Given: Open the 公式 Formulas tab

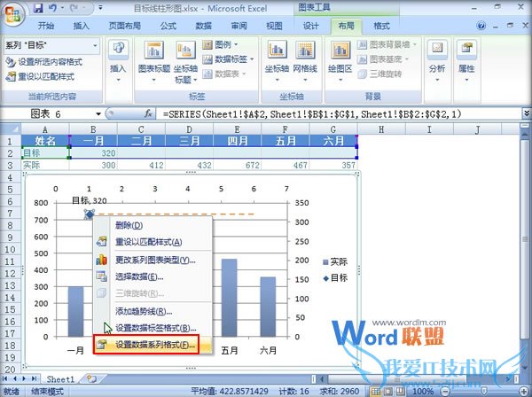Looking at the screenshot, I should click(x=168, y=26).
